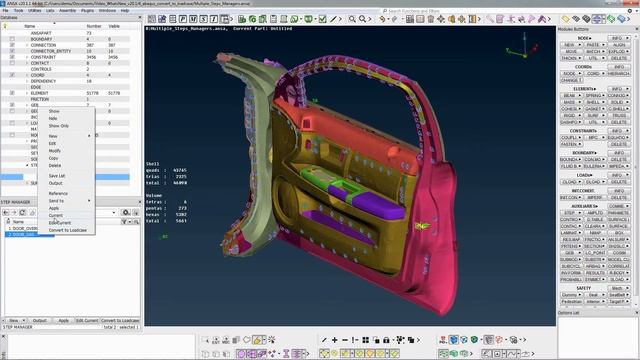Click the first zoom magnifier icon
This screenshot has width=640, height=360.
click(x=352, y=19)
